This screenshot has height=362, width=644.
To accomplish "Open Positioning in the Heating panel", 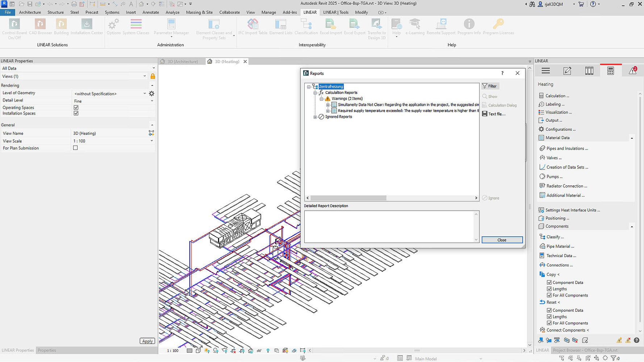I will point(557,218).
